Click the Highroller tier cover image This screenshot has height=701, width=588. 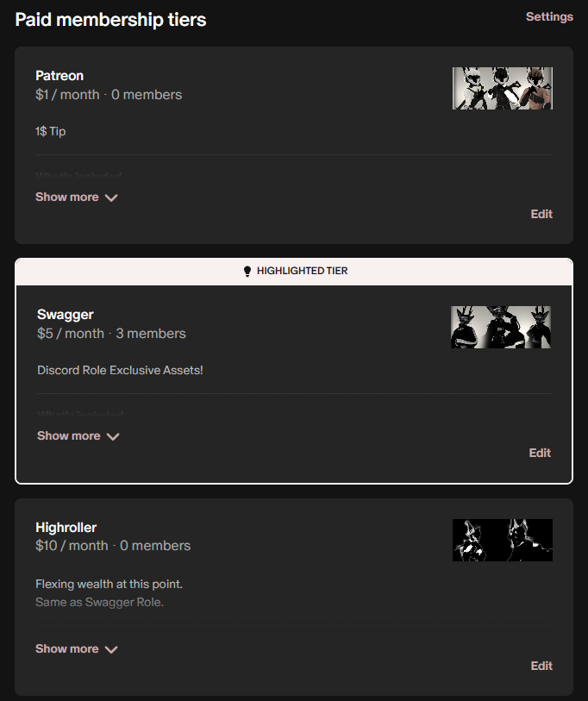point(502,540)
